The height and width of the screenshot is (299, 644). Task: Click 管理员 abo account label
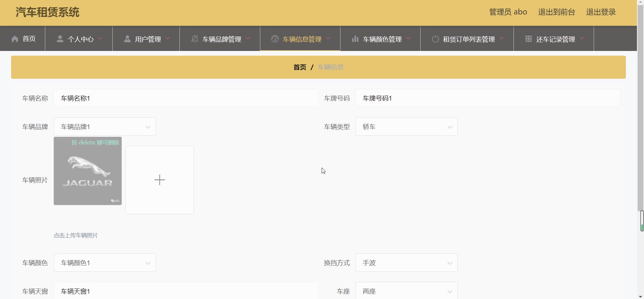click(x=508, y=12)
